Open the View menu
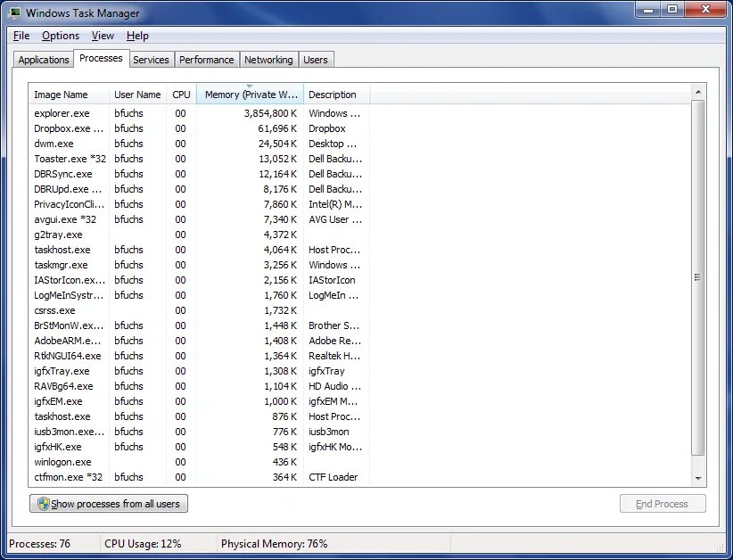 point(103,36)
